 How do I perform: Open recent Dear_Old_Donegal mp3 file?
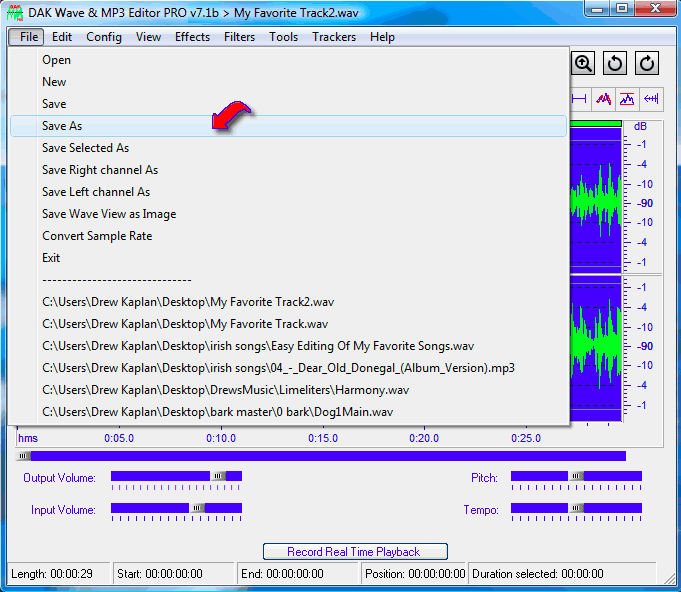pyautogui.click(x=288, y=368)
